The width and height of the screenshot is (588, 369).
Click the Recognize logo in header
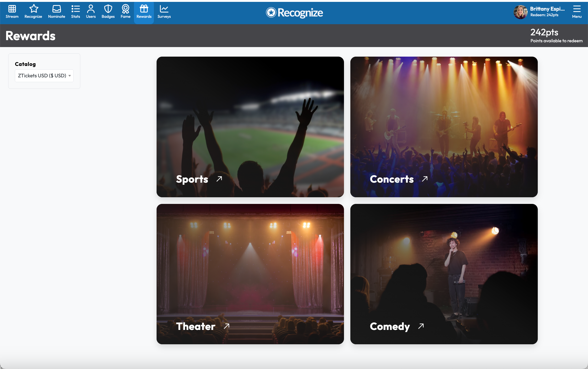point(294,12)
